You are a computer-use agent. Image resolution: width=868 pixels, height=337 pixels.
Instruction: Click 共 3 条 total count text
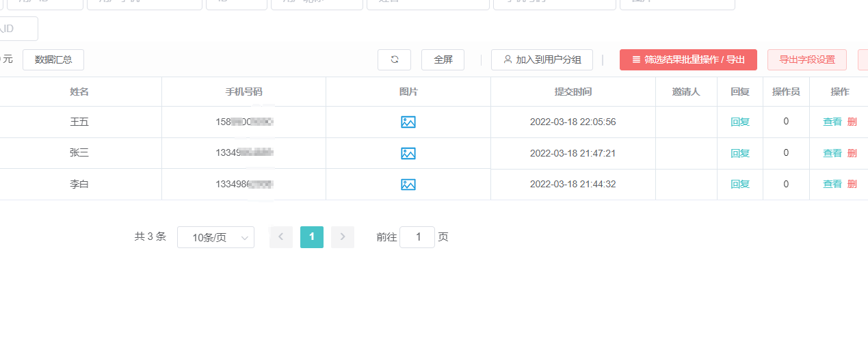150,237
